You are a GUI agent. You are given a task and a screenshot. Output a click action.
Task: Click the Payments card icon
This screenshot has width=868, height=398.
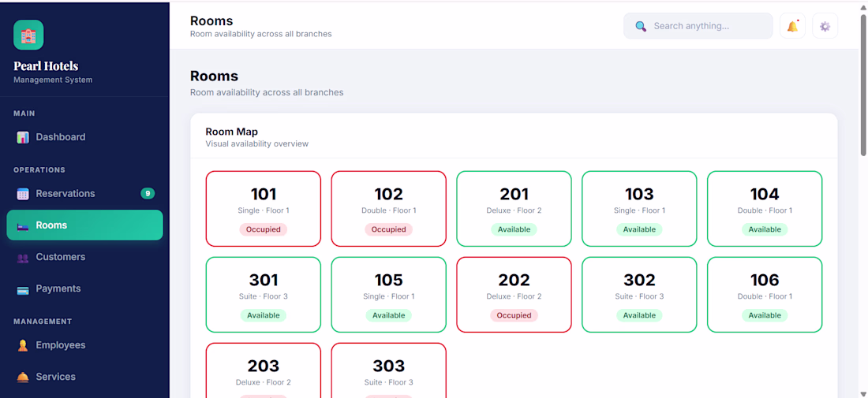[x=23, y=289]
